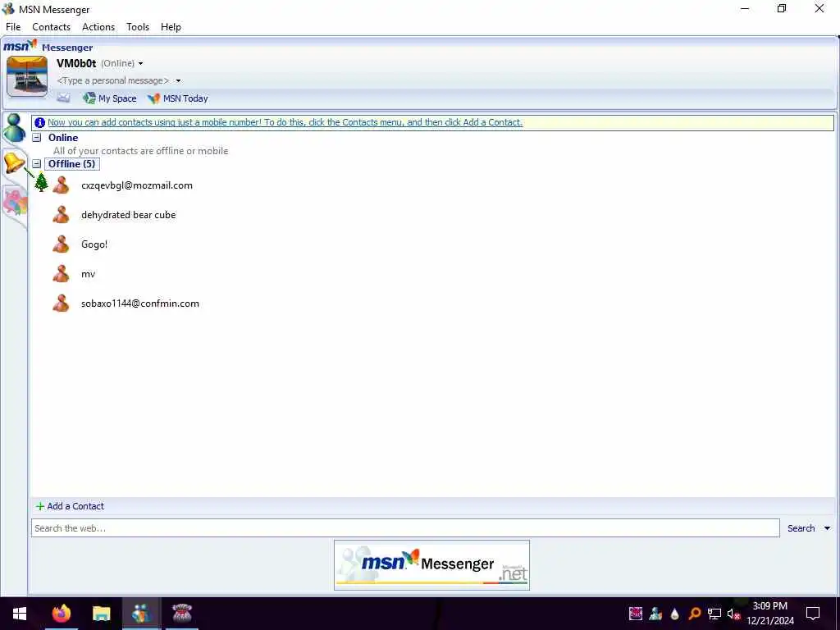Open the Contacts menu
Image resolution: width=840 pixels, height=630 pixels.
pos(52,27)
